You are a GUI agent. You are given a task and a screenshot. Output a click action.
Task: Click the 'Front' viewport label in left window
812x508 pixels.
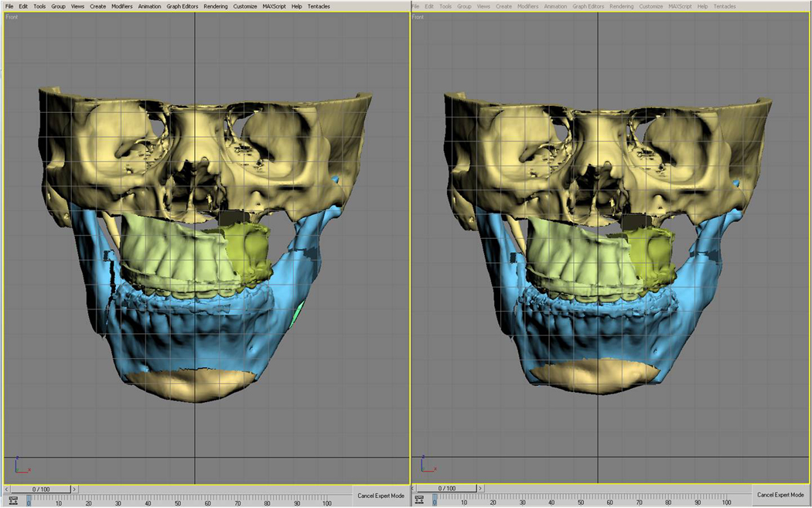[12, 17]
